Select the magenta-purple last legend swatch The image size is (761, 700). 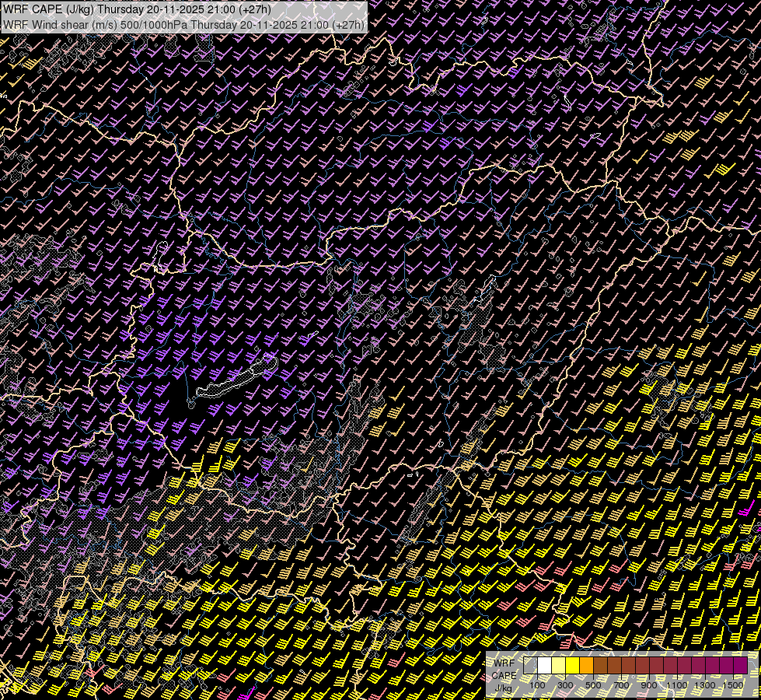[740, 666]
